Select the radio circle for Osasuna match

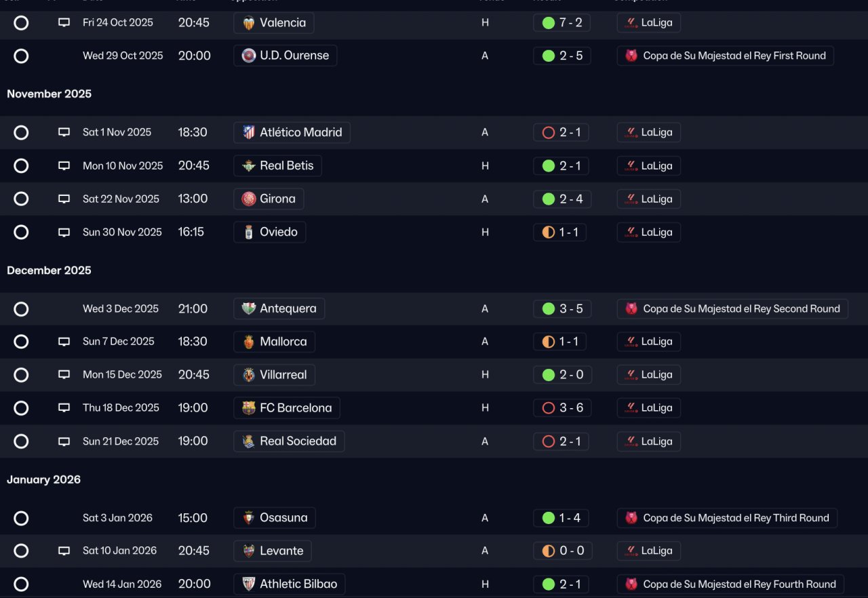tap(21, 518)
